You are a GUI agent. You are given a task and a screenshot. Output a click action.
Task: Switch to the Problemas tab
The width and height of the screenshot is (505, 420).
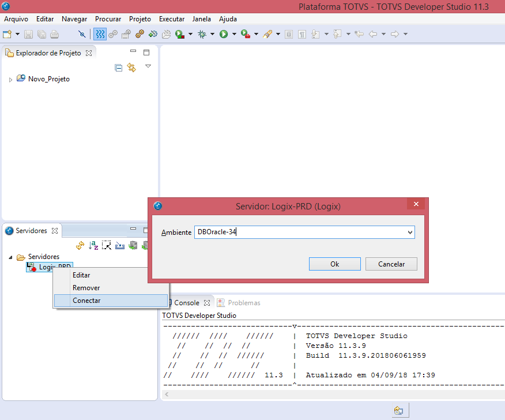[239, 303]
